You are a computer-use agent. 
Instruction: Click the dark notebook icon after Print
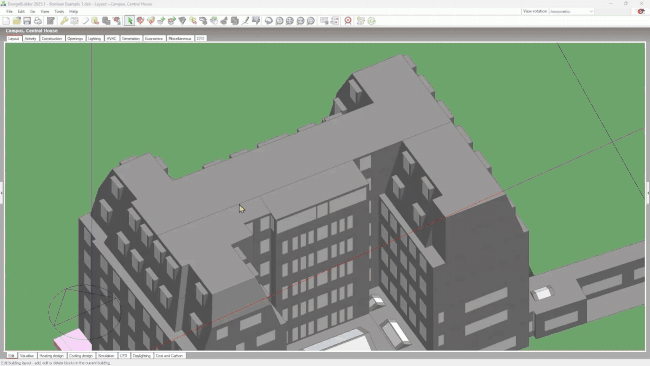[51, 21]
